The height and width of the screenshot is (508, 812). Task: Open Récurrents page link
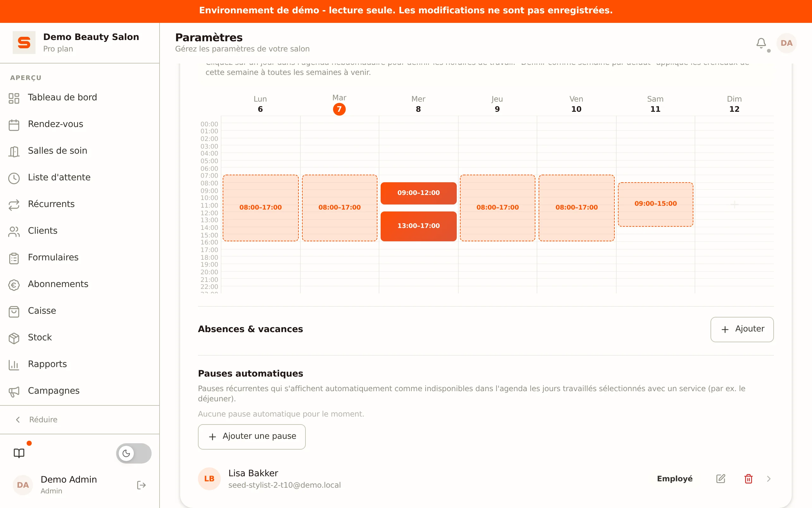pos(51,204)
